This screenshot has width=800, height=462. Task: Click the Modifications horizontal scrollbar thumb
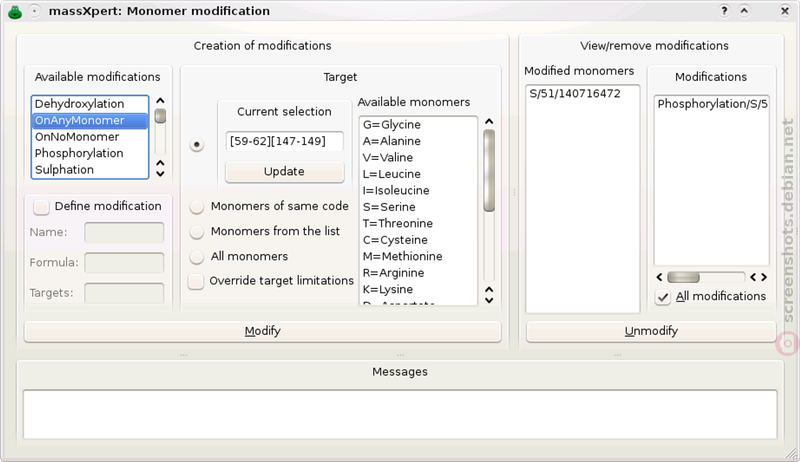[x=683, y=277]
